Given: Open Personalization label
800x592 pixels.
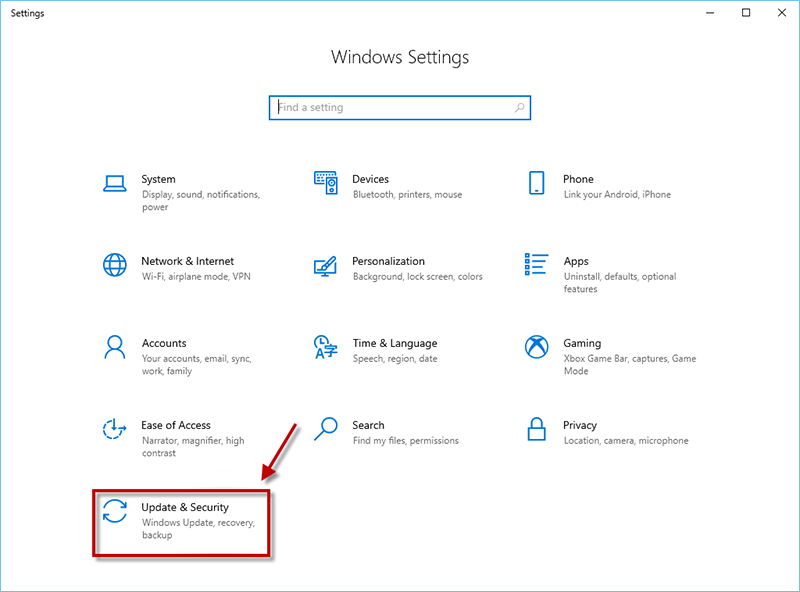Looking at the screenshot, I should tap(388, 261).
